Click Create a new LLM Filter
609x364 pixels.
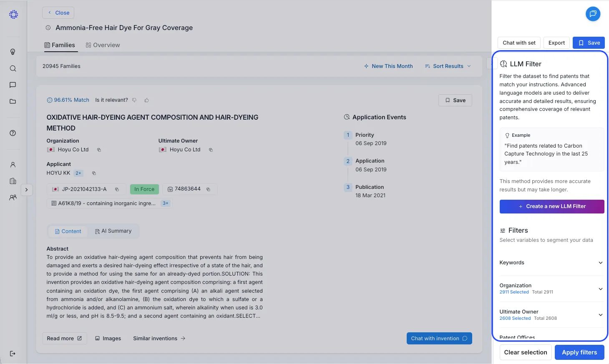(x=552, y=206)
